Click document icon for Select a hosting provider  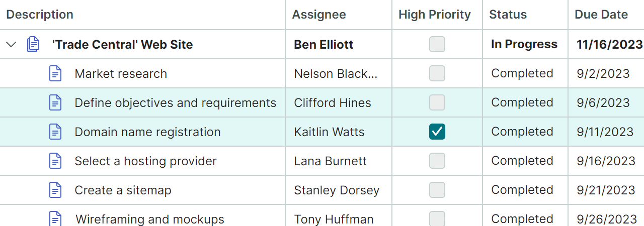tap(55, 161)
